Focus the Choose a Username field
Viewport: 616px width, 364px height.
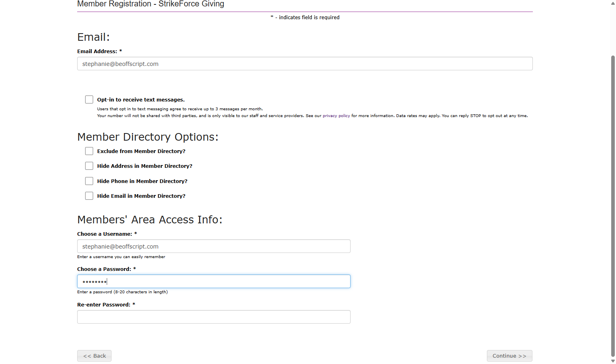click(x=213, y=246)
